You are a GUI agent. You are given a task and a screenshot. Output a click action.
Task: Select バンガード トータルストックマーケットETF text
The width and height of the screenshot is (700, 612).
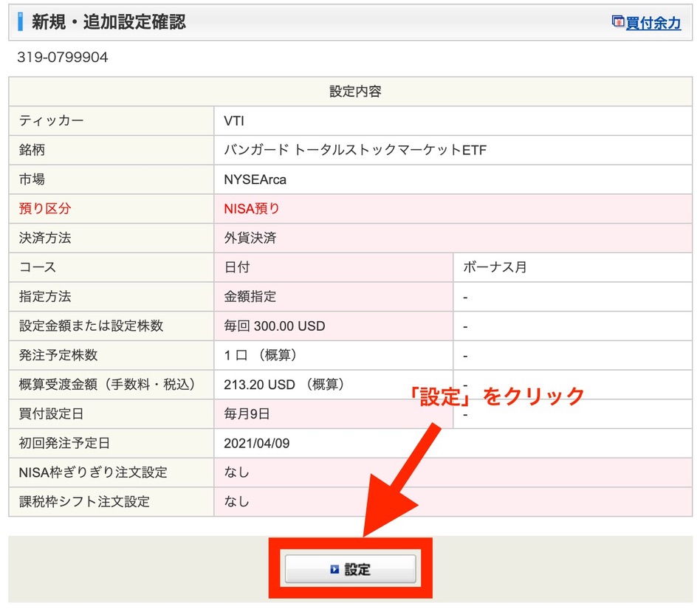pyautogui.click(x=355, y=150)
